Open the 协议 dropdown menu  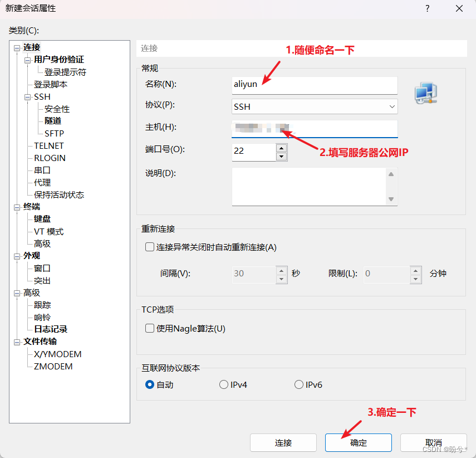coord(392,106)
